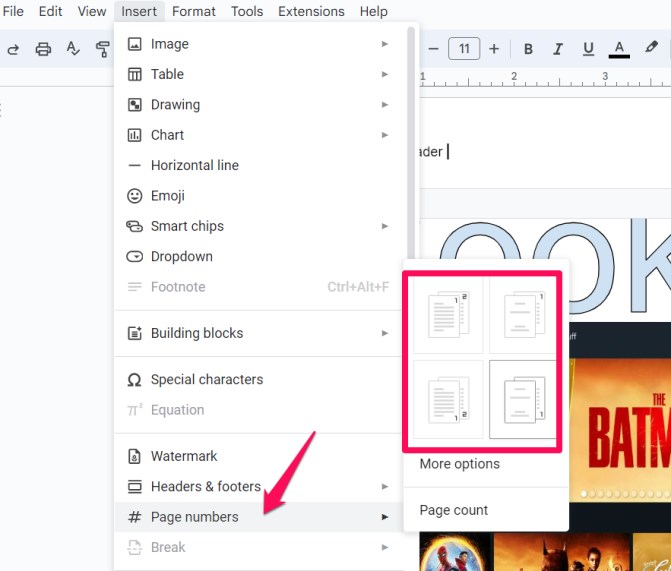The width and height of the screenshot is (671, 571).
Task: Expand the Smart chips submenu
Action: (259, 226)
